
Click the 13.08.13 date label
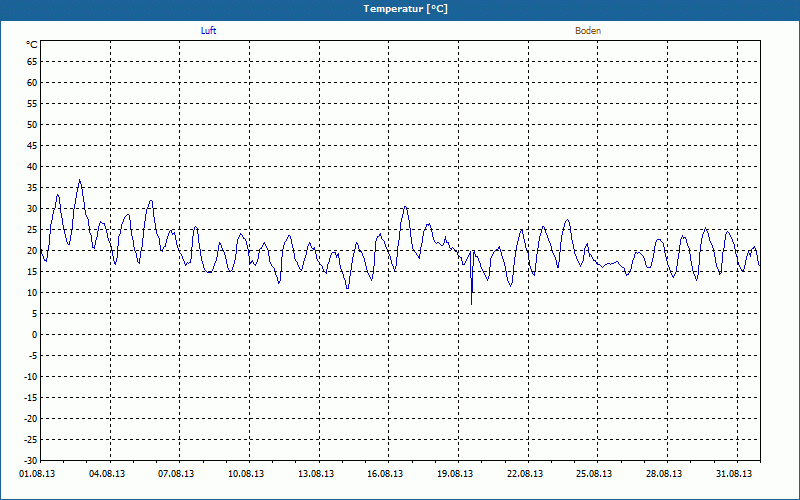click(x=316, y=474)
